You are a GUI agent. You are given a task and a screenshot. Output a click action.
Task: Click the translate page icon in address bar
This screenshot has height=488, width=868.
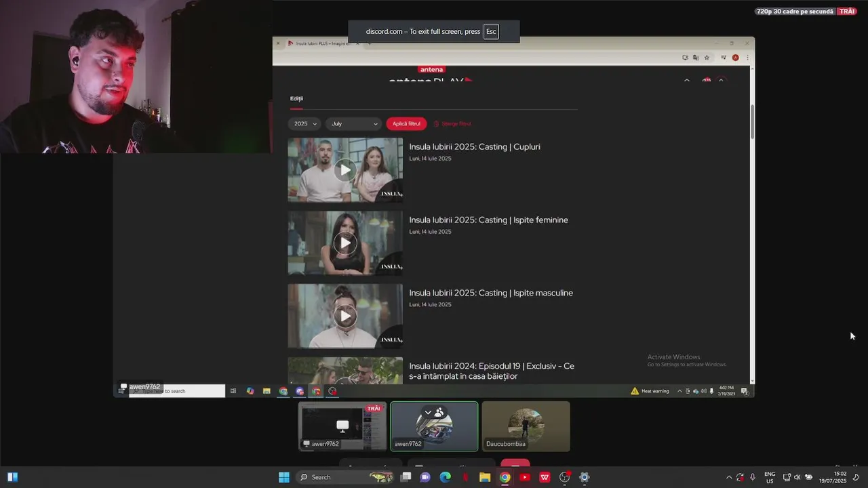pos(696,58)
